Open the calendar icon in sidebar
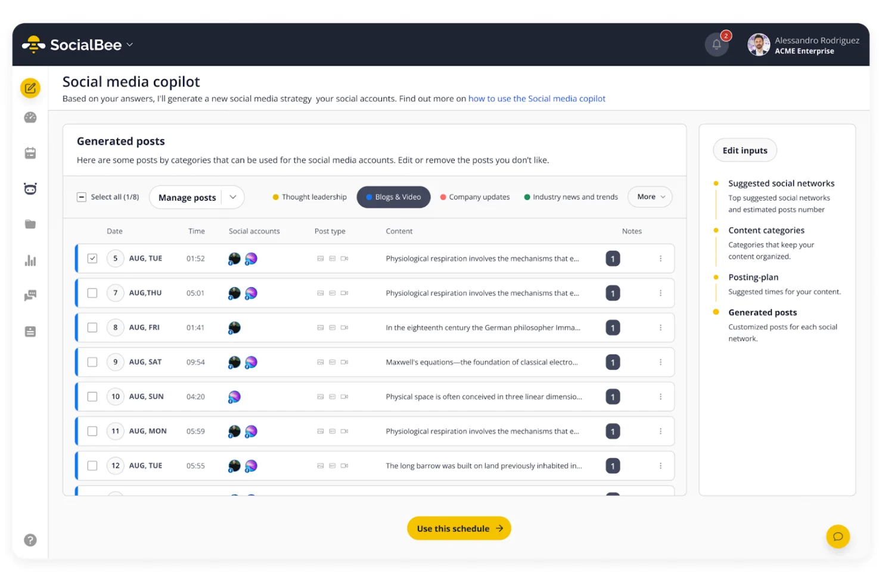 point(30,153)
